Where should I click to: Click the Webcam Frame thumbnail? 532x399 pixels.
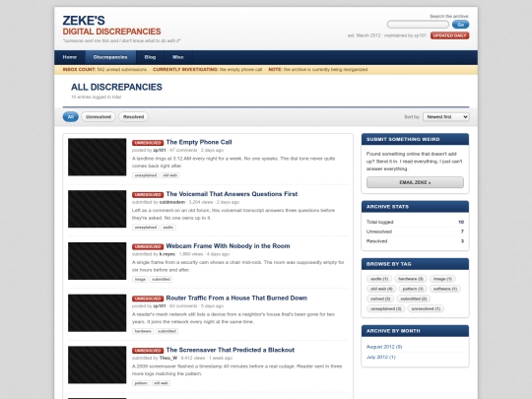point(97,261)
